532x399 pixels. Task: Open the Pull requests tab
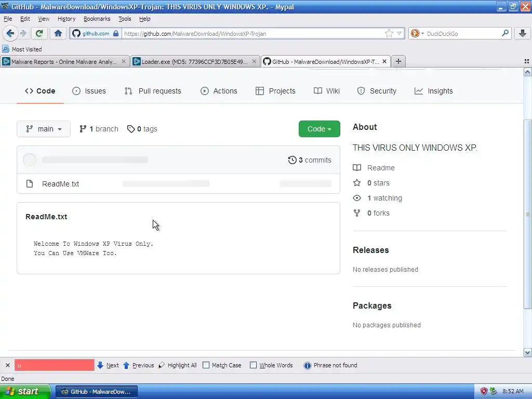click(x=153, y=91)
